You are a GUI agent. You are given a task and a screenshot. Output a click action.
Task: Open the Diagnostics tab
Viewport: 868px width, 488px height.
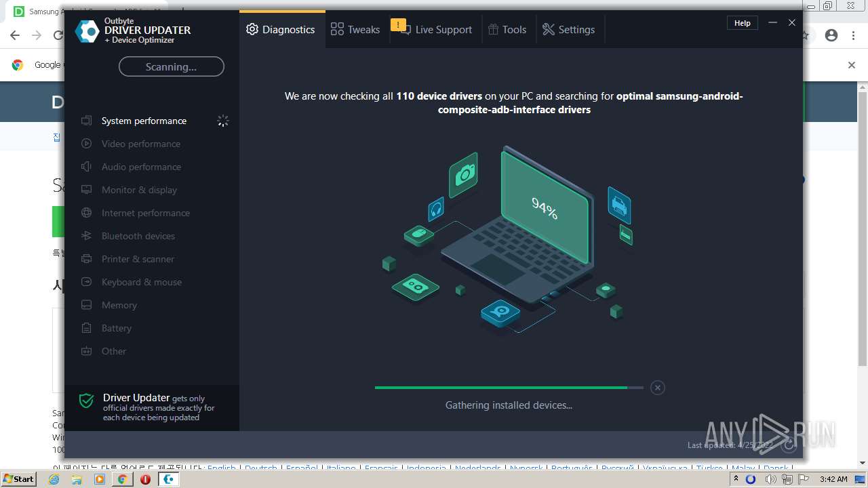coord(281,29)
